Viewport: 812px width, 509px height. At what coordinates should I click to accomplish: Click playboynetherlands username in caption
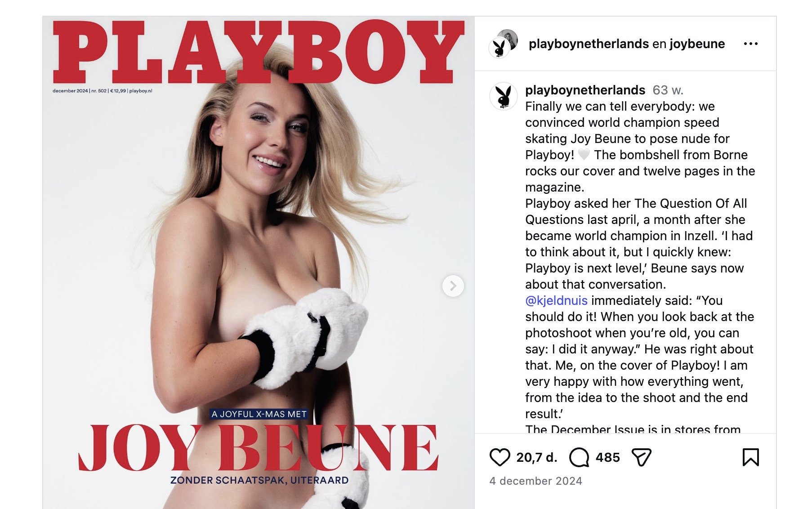click(585, 90)
